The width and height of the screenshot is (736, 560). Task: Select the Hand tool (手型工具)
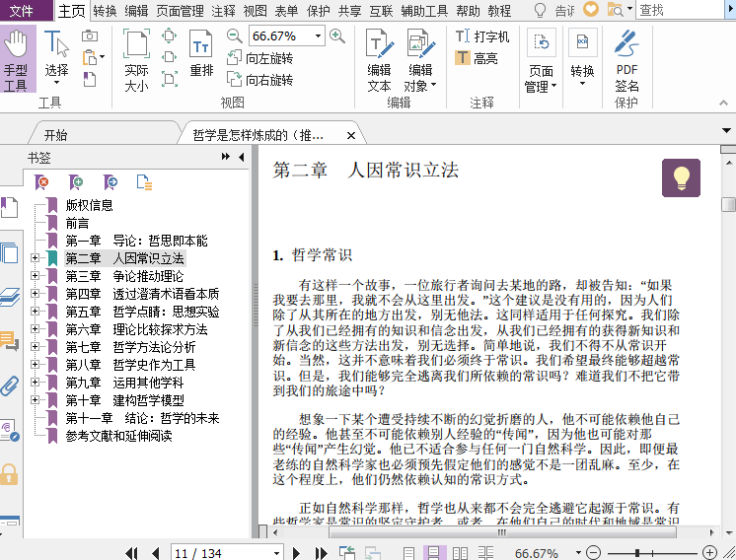click(x=16, y=59)
